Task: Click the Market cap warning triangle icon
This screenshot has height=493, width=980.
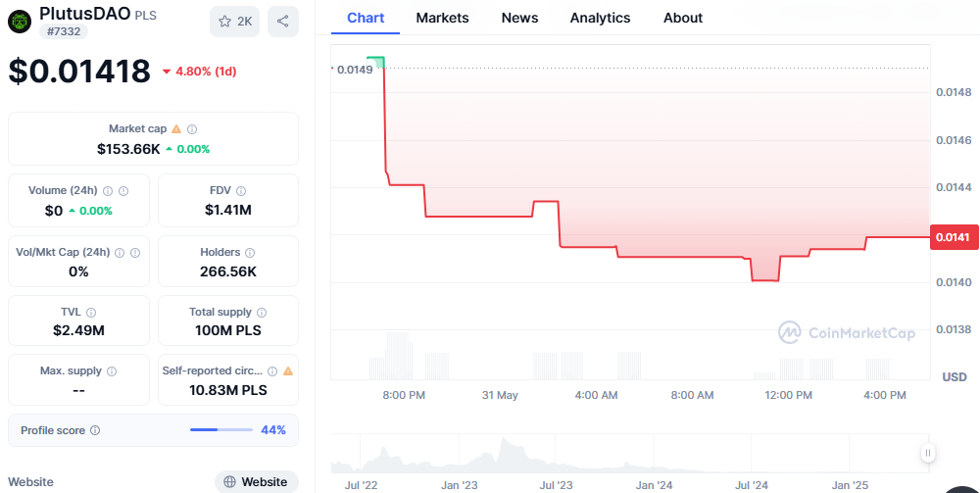Action: tap(176, 129)
